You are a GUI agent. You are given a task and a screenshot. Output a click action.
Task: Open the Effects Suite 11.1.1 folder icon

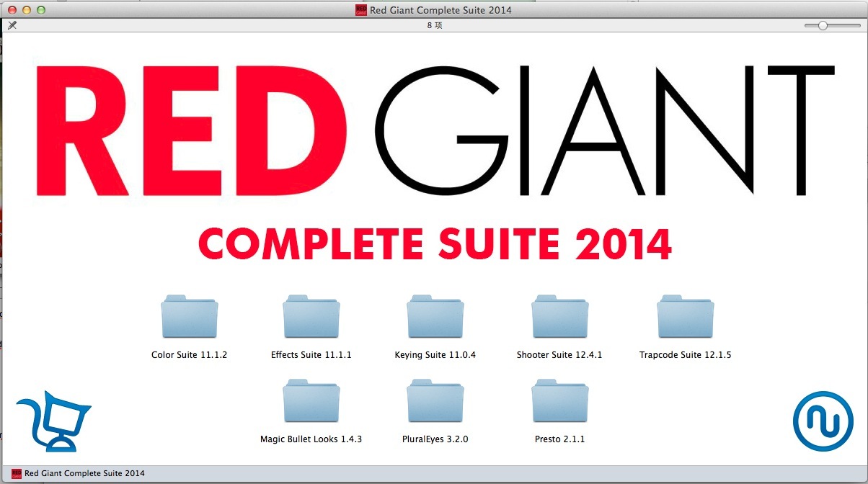pyautogui.click(x=311, y=317)
